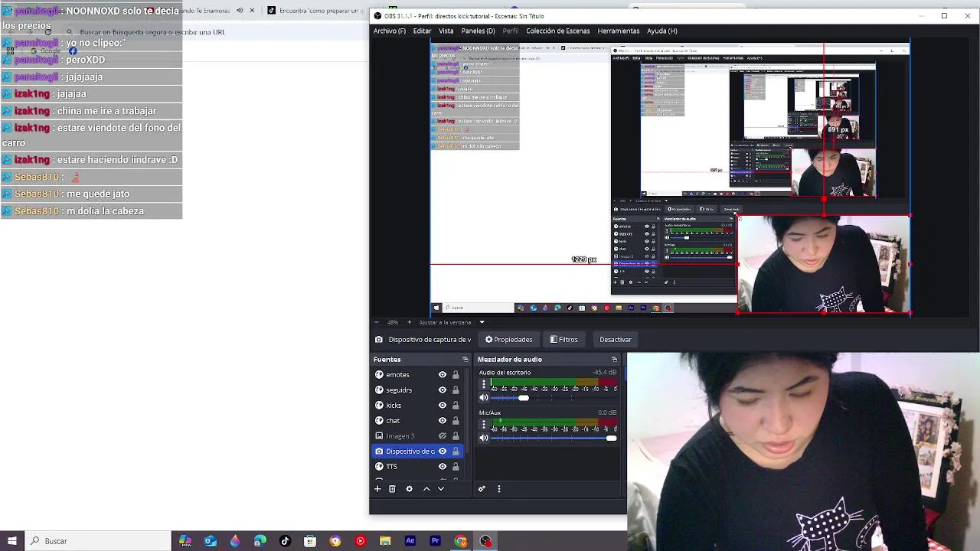This screenshot has height=551, width=980.
Task: Open Outlook from the taskbar
Action: pos(210,541)
